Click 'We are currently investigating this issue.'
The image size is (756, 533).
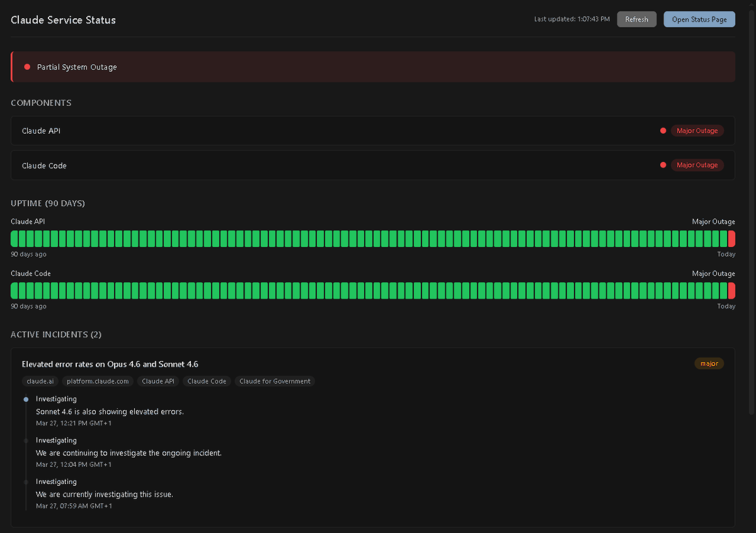point(105,495)
